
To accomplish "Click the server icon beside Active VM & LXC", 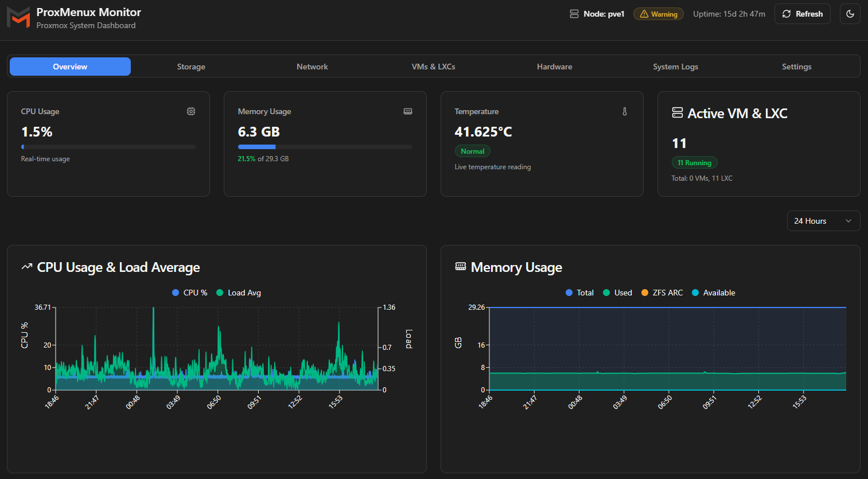I will tap(678, 113).
